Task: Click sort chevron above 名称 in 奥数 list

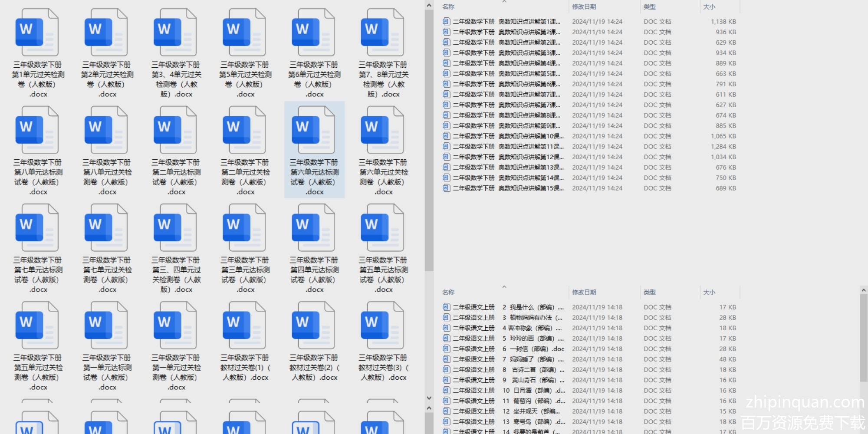Action: point(504,2)
